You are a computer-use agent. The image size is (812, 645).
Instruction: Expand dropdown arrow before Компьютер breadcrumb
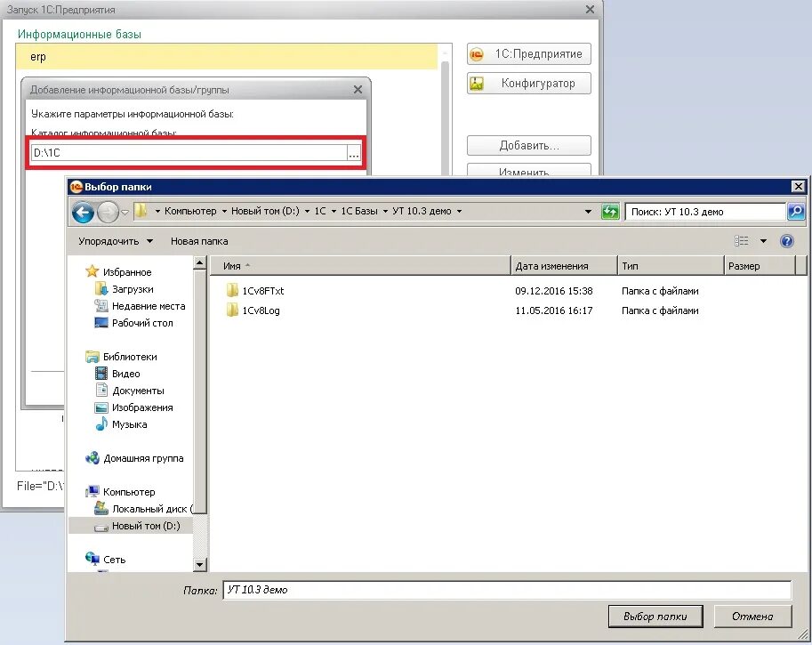[x=157, y=212]
